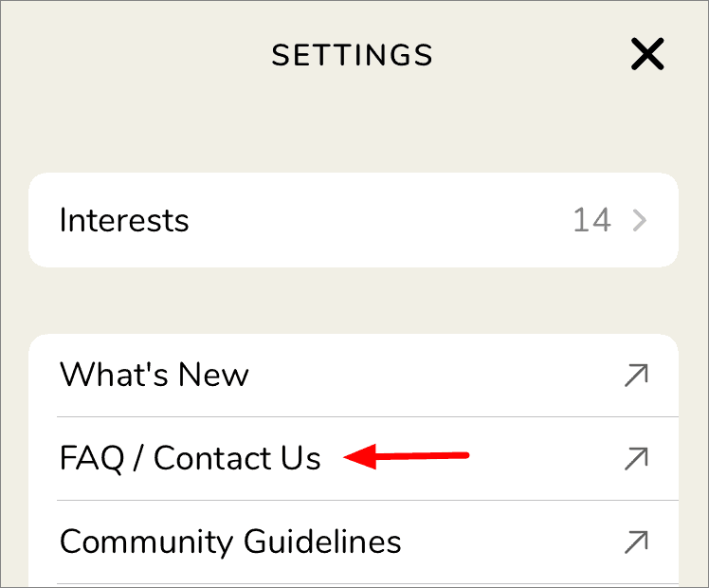
Task: Open the What's New entry
Action: click(353, 376)
